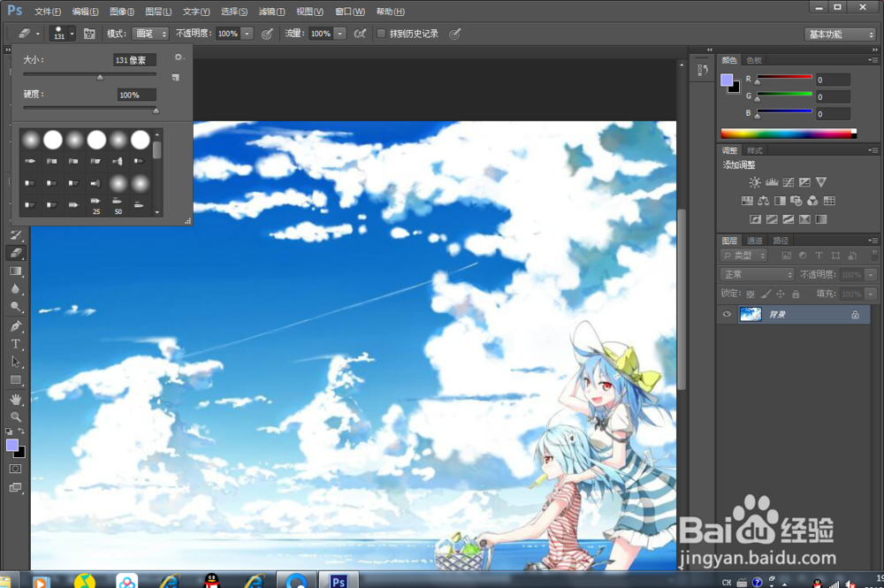
Task: Open 不透明度 dropdown in options bar
Action: [247, 34]
